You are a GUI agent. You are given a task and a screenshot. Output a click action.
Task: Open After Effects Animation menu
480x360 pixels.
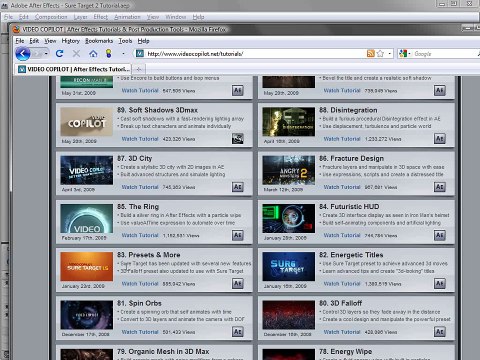click(127, 17)
